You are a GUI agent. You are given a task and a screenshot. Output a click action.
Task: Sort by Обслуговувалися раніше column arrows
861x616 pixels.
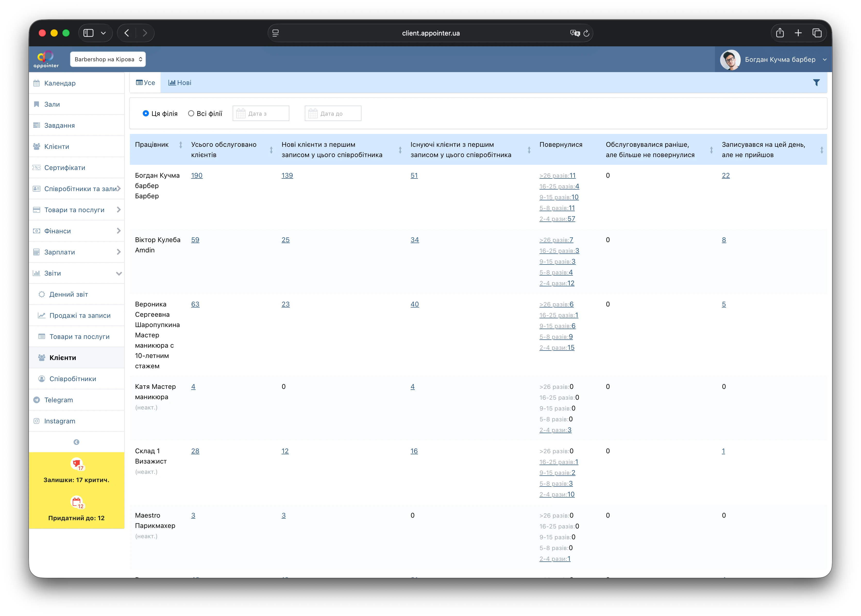click(711, 150)
